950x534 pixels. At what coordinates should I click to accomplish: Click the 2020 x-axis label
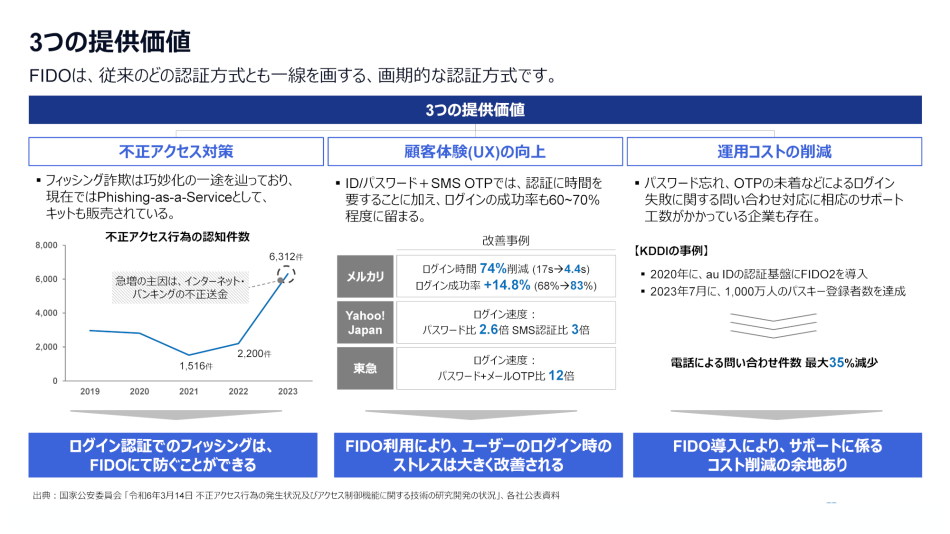point(139,392)
